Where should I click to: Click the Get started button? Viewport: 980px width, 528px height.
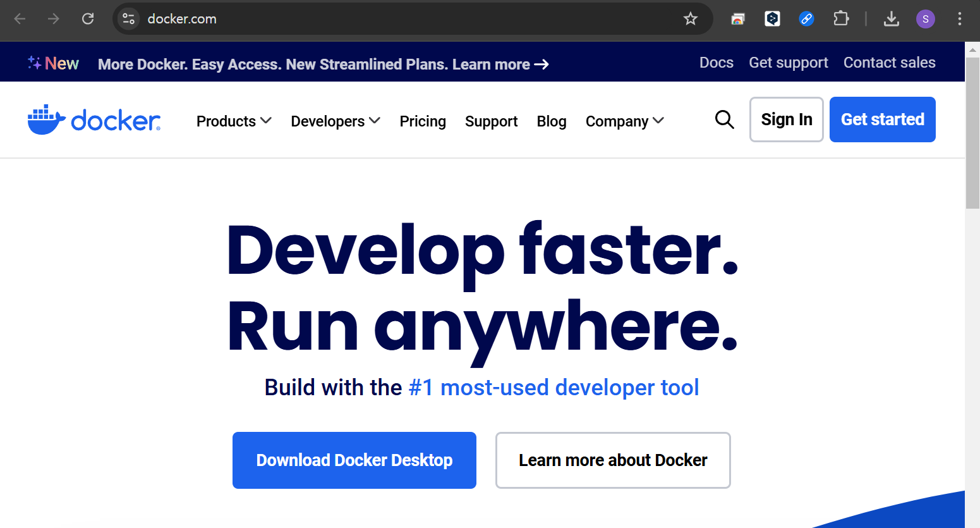pyautogui.click(x=883, y=120)
